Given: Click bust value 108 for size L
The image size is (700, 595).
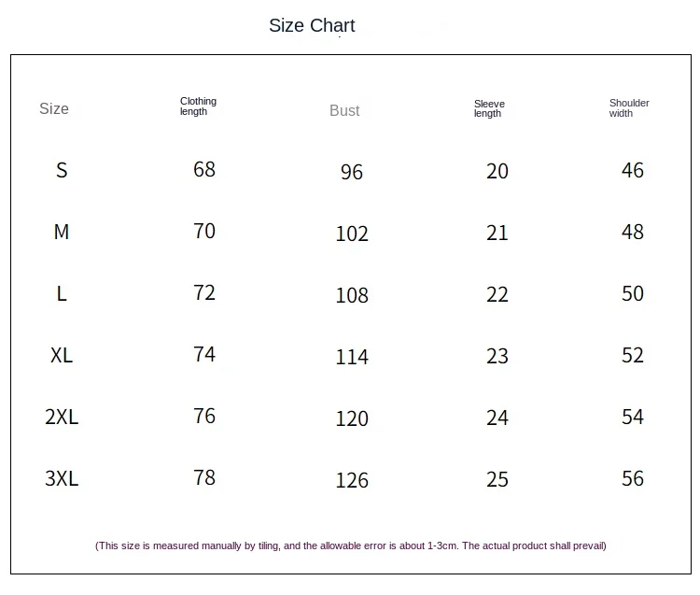Looking at the screenshot, I should tap(352, 295).
